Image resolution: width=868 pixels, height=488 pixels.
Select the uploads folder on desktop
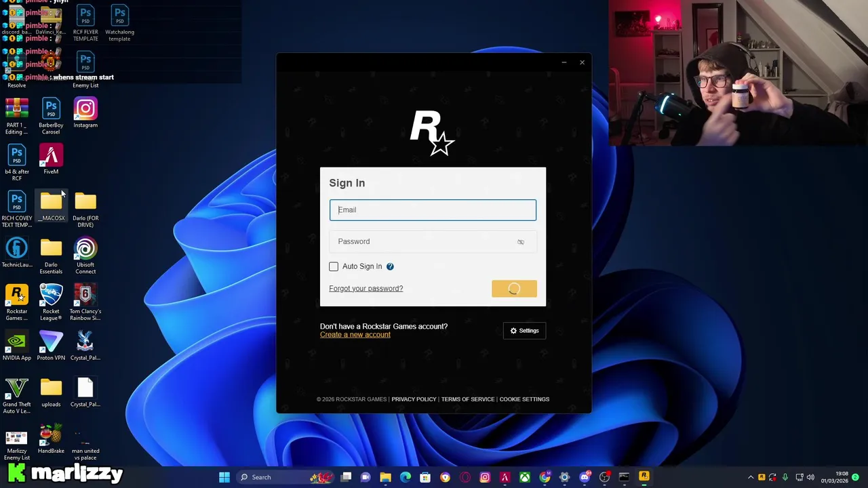[x=51, y=392]
